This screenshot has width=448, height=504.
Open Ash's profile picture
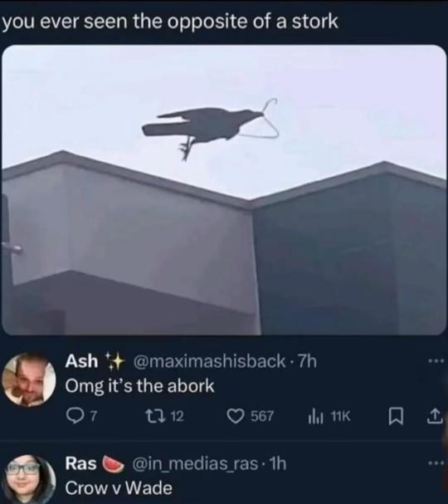[x=29, y=380]
